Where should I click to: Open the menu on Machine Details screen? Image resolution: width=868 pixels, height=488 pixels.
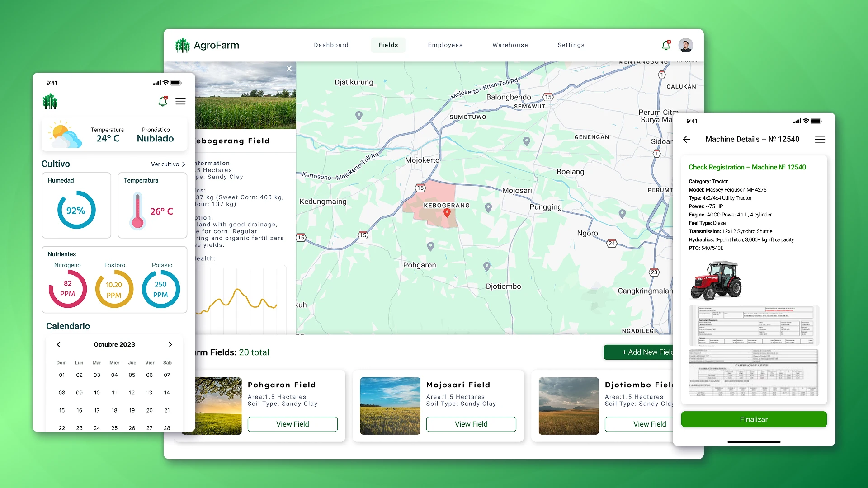(x=820, y=139)
